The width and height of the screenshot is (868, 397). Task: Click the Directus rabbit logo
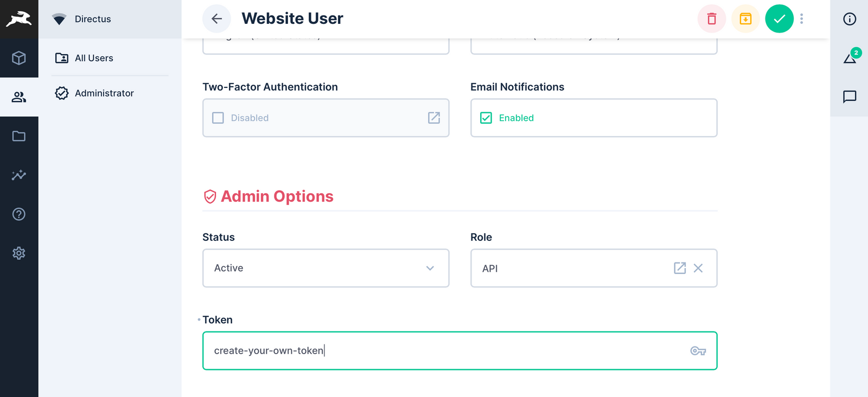(x=19, y=18)
